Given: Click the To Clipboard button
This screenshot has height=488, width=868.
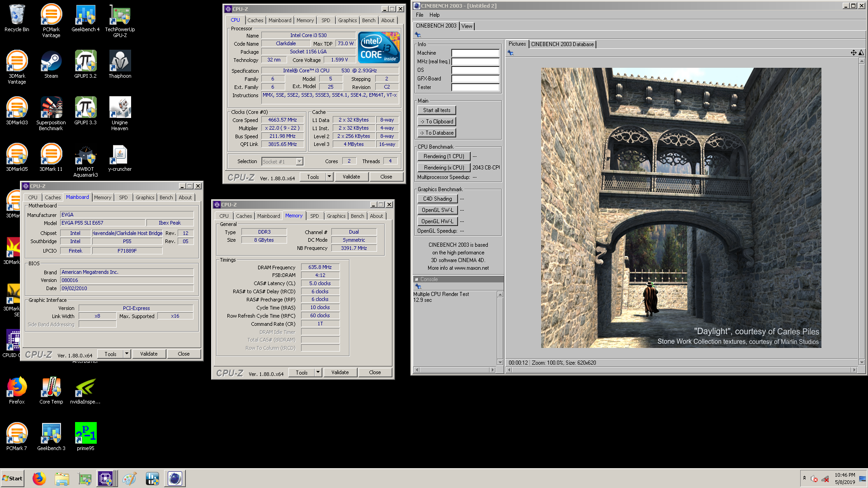Looking at the screenshot, I should pyautogui.click(x=437, y=122).
